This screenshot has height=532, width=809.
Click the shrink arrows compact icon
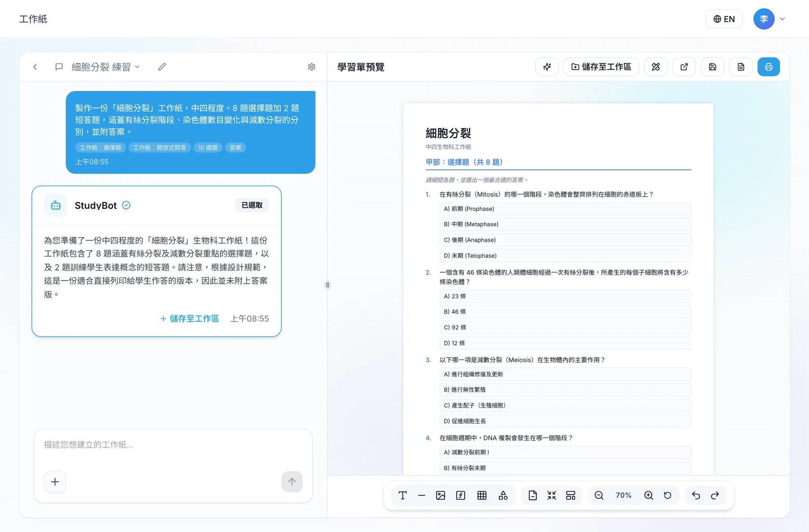[x=551, y=495]
